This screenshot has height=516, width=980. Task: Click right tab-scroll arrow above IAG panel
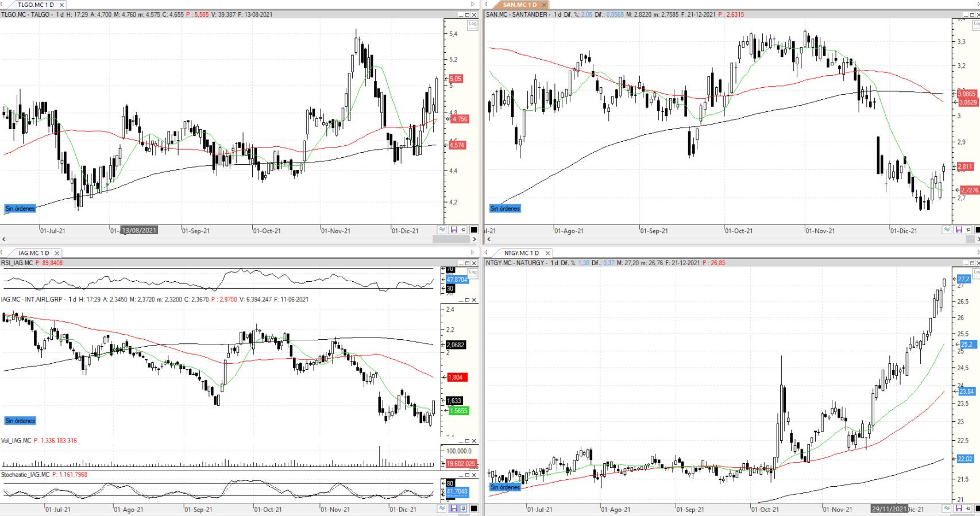[x=473, y=253]
